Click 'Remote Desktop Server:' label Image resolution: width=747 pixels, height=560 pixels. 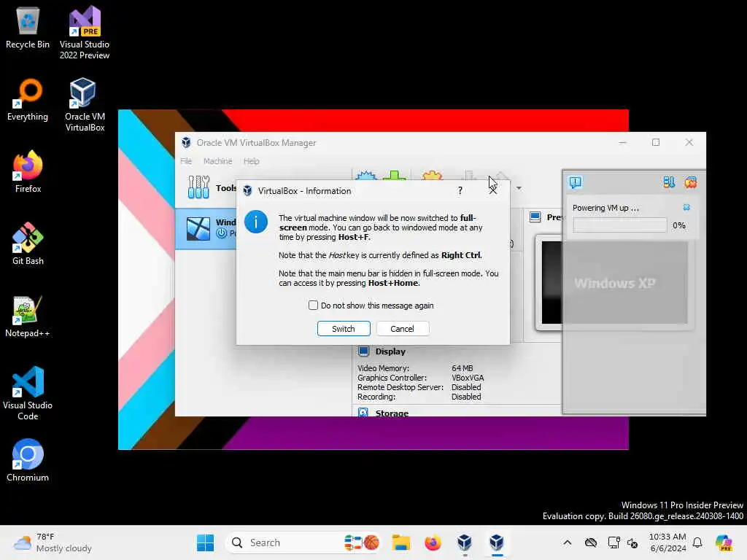[x=400, y=387]
